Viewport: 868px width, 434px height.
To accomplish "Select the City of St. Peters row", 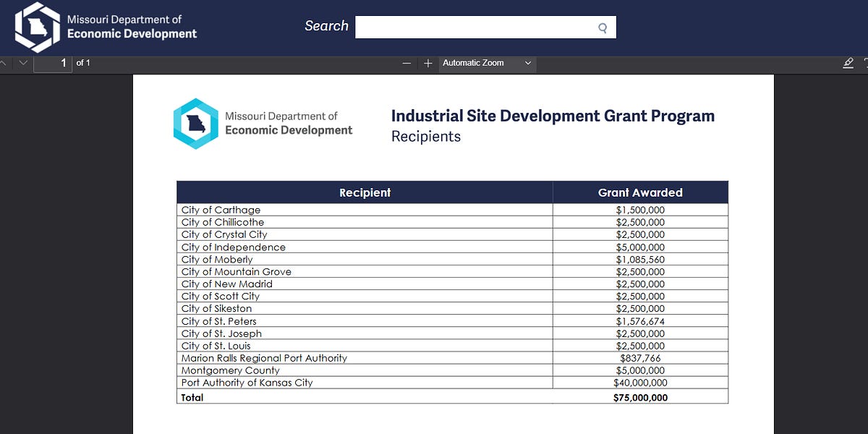I will click(452, 321).
